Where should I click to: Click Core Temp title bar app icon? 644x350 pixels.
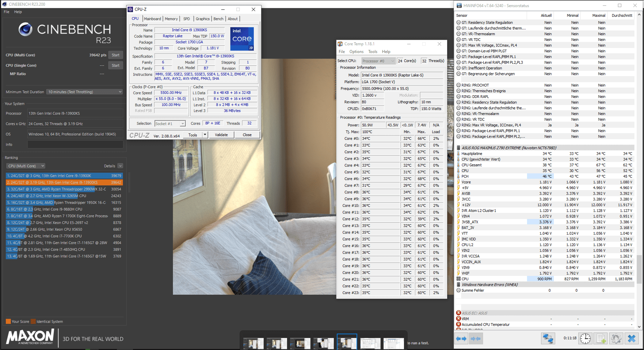340,44
